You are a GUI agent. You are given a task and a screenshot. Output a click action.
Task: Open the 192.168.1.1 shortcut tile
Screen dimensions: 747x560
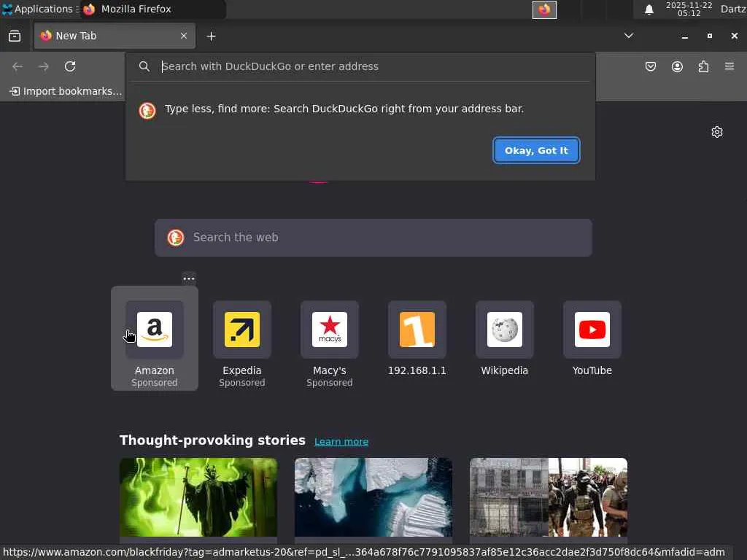pyautogui.click(x=417, y=339)
